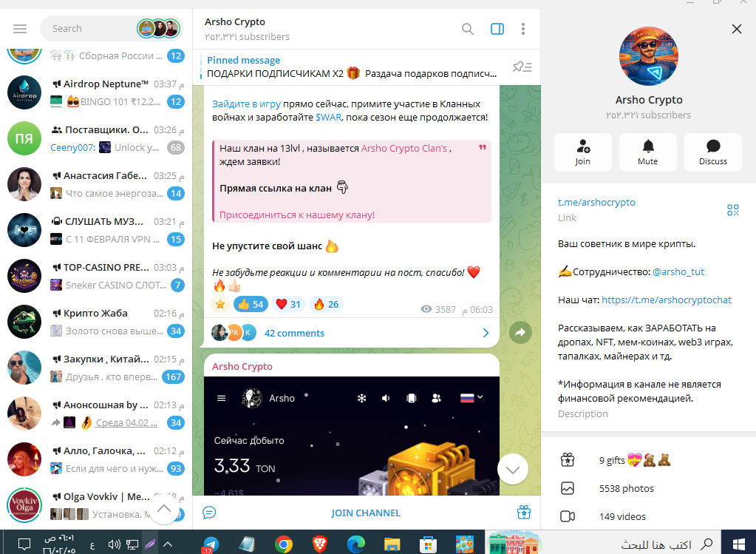756x554 pixels.
Task: Open the Крипто Жаба channel
Action: tap(96, 322)
